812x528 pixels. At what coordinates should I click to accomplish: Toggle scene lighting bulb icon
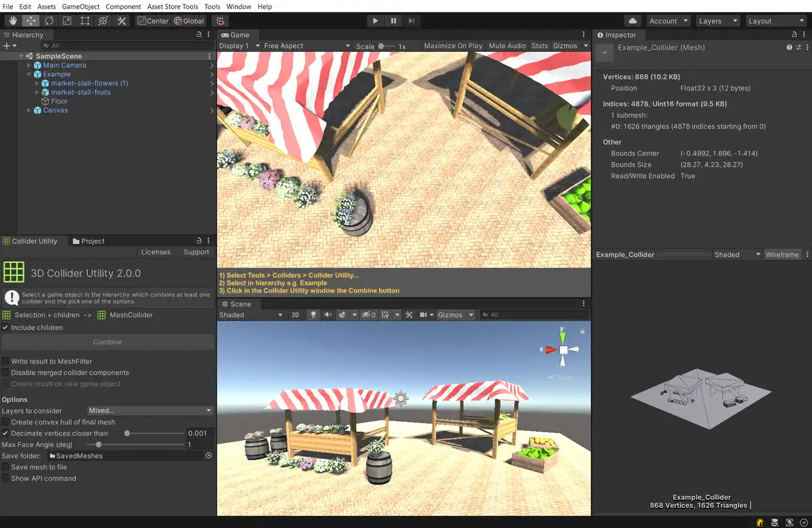(x=313, y=315)
